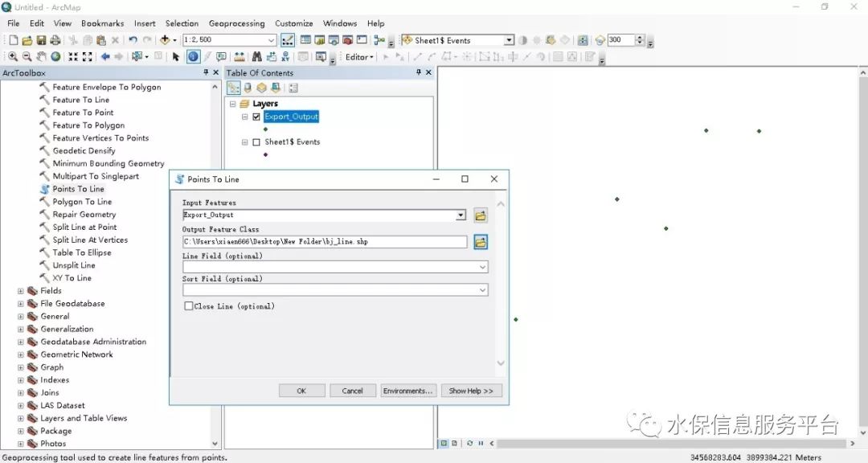This screenshot has width=868, height=463.
Task: Select Feature To Line tool
Action: click(81, 100)
